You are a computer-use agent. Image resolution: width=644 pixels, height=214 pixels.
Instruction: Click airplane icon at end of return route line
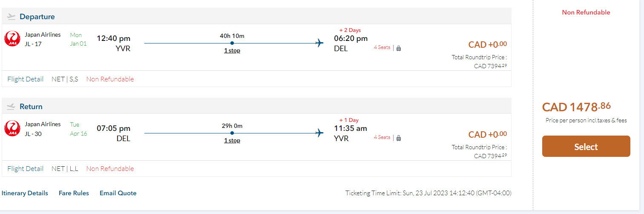(319, 133)
